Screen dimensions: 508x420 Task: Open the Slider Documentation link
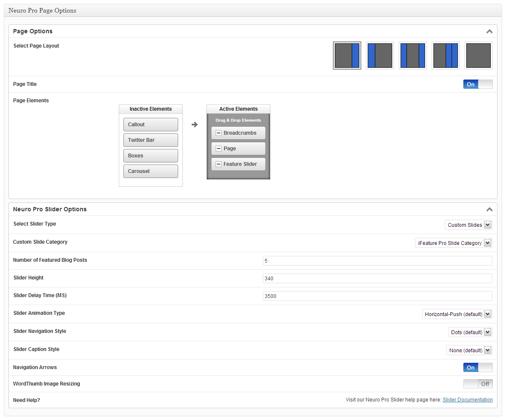point(468,400)
